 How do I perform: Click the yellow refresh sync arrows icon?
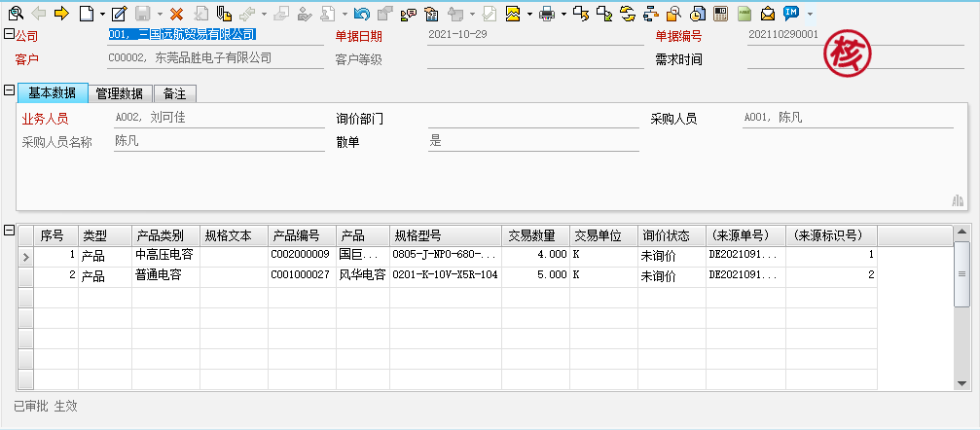click(628, 14)
